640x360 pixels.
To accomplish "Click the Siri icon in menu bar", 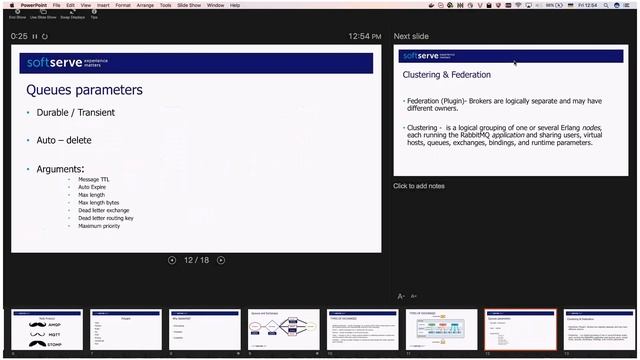I will pos(617,5).
